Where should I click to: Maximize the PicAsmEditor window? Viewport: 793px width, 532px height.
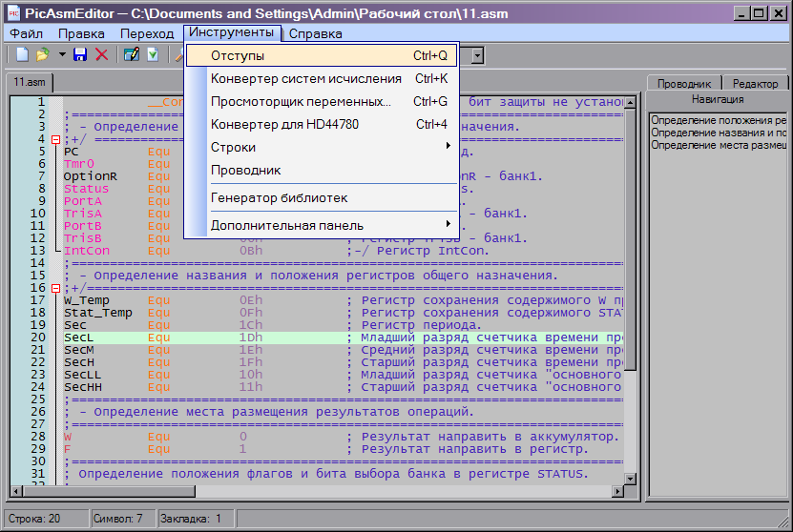(x=759, y=13)
